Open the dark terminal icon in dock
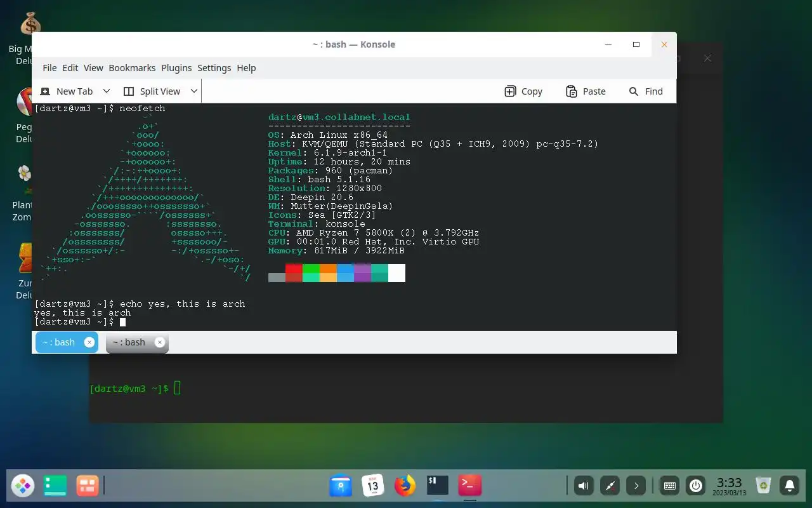812x508 pixels. (x=437, y=486)
